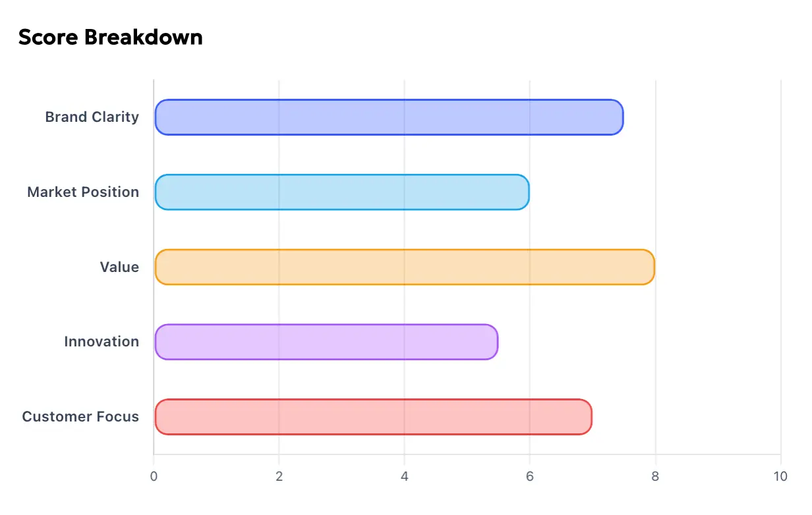
Task: Click the red Customer Focus bar
Action: click(373, 417)
